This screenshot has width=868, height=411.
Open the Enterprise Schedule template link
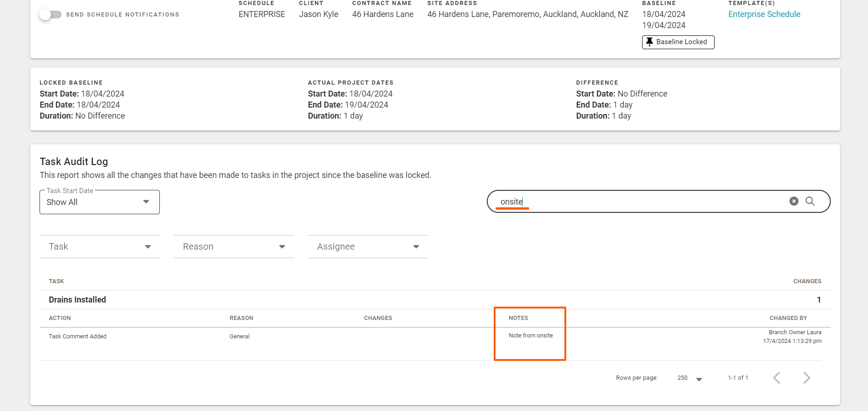[764, 14]
